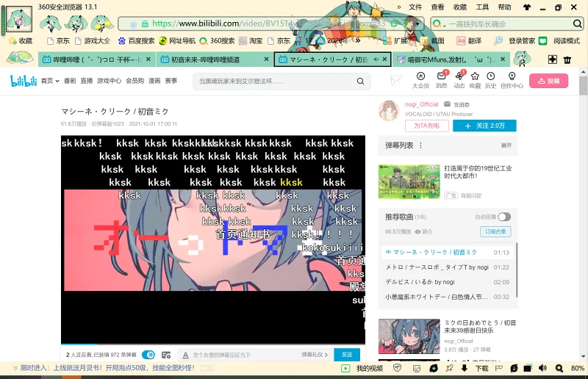Open the 帮助 menu

(x=504, y=7)
